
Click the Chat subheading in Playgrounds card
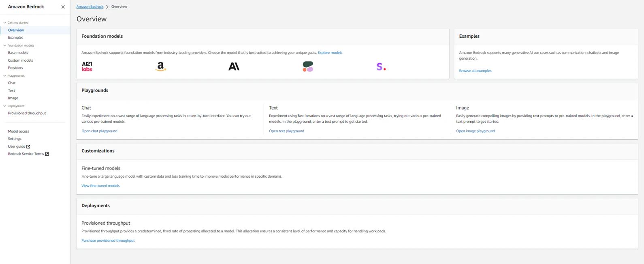pyautogui.click(x=86, y=108)
